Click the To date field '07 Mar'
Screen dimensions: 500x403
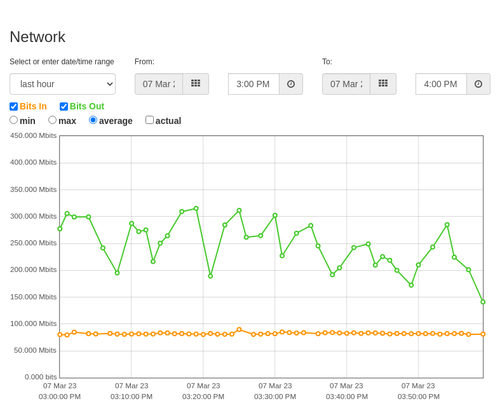[346, 84]
